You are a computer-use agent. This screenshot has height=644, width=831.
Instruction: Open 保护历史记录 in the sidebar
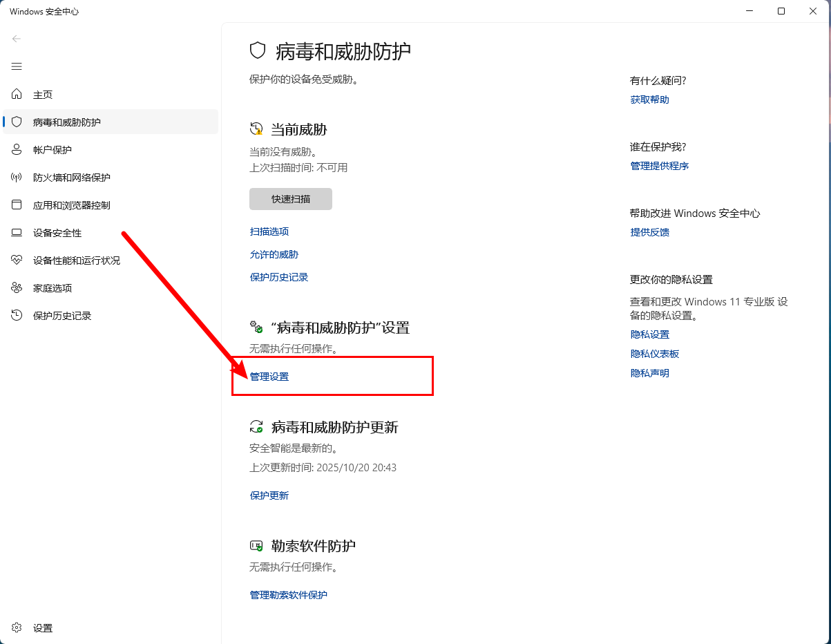point(62,316)
